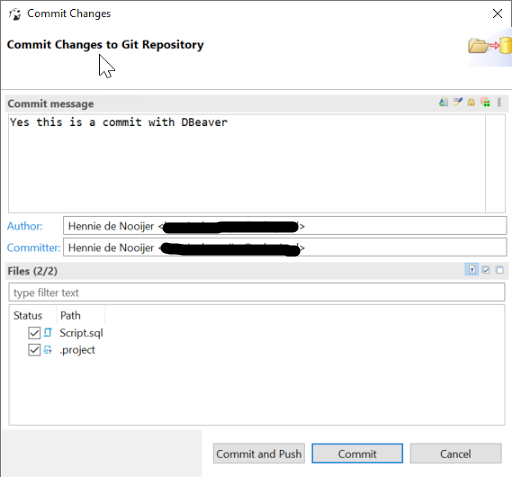Screen dimensions: 512x477
Task: Open the Author link
Action: click(x=25, y=226)
